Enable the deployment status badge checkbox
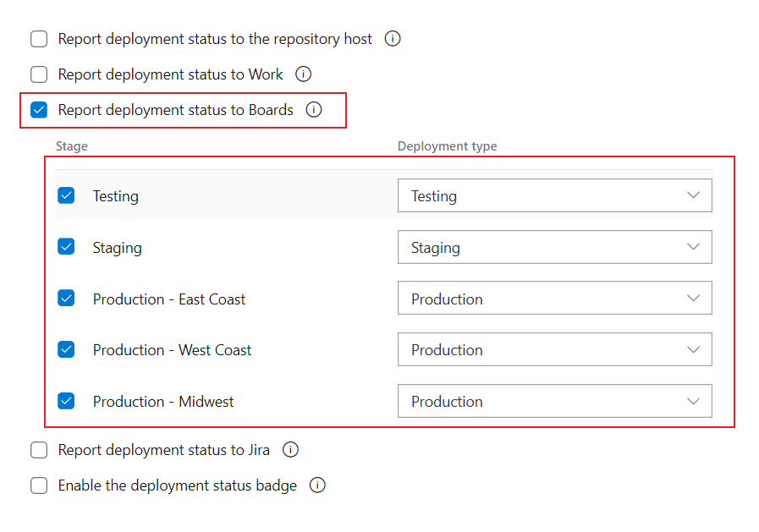759x532 pixels. tap(39, 485)
